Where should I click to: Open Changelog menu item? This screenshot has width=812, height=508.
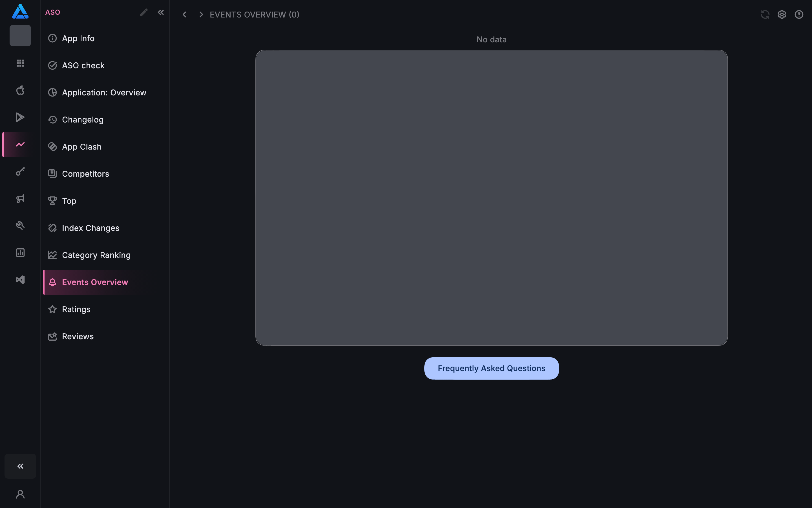105,120
